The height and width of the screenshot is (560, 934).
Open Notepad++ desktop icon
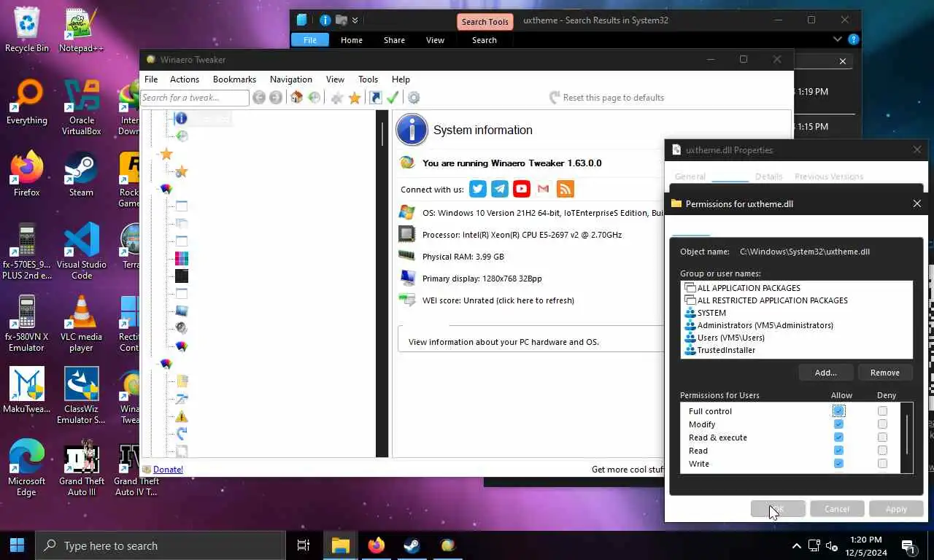[x=81, y=31]
